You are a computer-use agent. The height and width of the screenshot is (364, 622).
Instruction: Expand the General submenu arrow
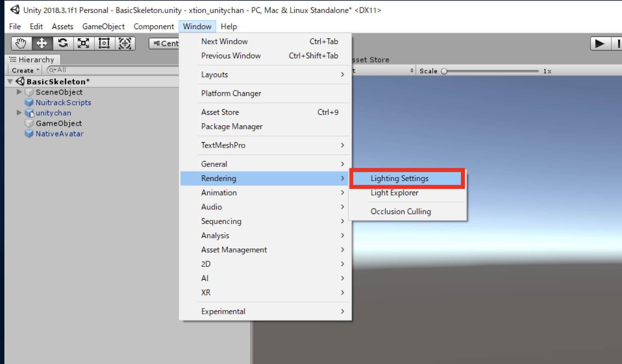[x=343, y=164]
